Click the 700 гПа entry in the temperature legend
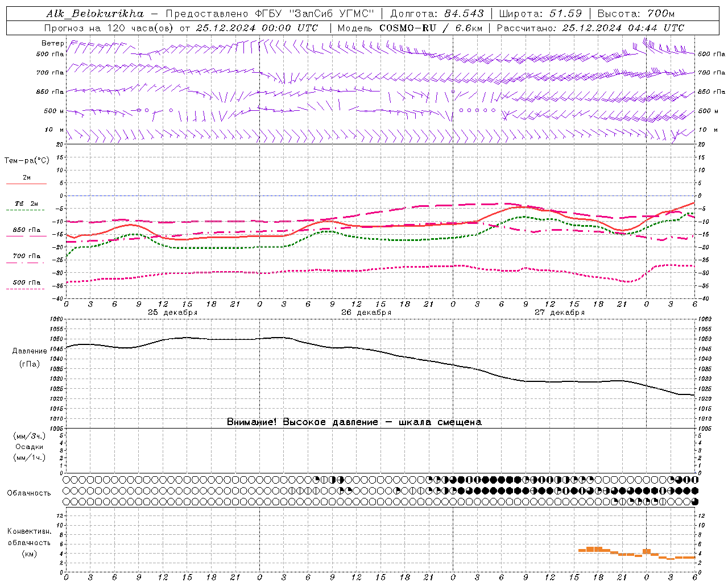728x582 pixels. pyautogui.click(x=27, y=256)
